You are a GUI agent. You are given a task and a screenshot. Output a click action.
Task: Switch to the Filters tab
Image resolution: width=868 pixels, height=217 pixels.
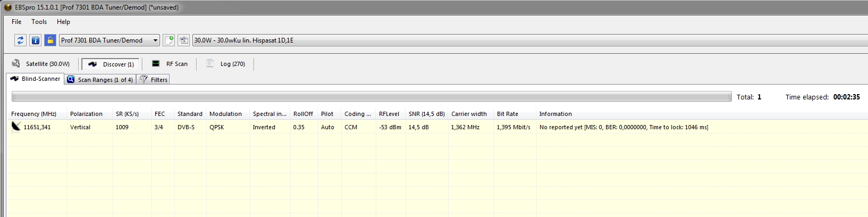153,80
